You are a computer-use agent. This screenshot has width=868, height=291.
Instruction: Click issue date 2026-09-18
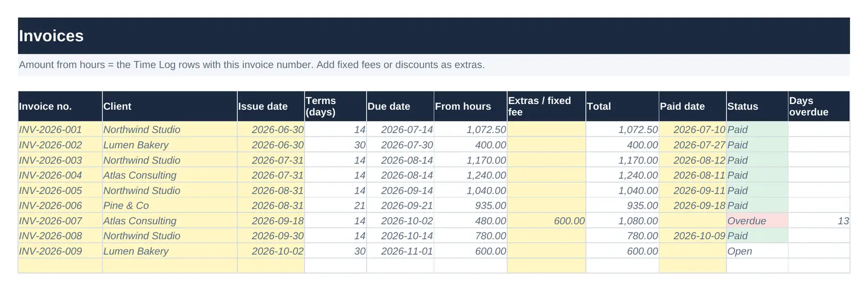pos(271,221)
